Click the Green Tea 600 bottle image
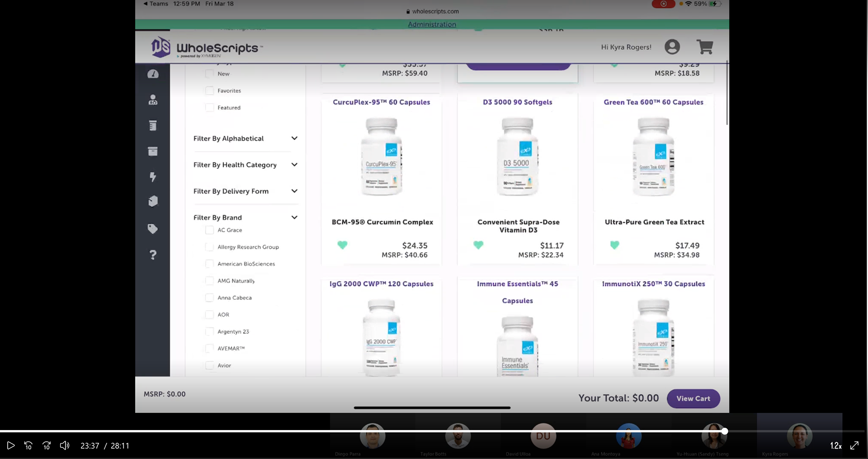Screen dimensions: 868x459 click(654, 156)
